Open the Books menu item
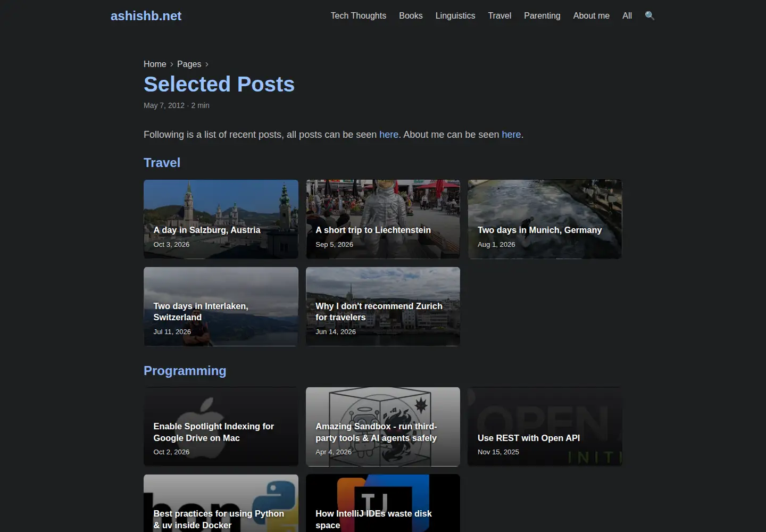Image resolution: width=766 pixels, height=532 pixels. tap(411, 15)
